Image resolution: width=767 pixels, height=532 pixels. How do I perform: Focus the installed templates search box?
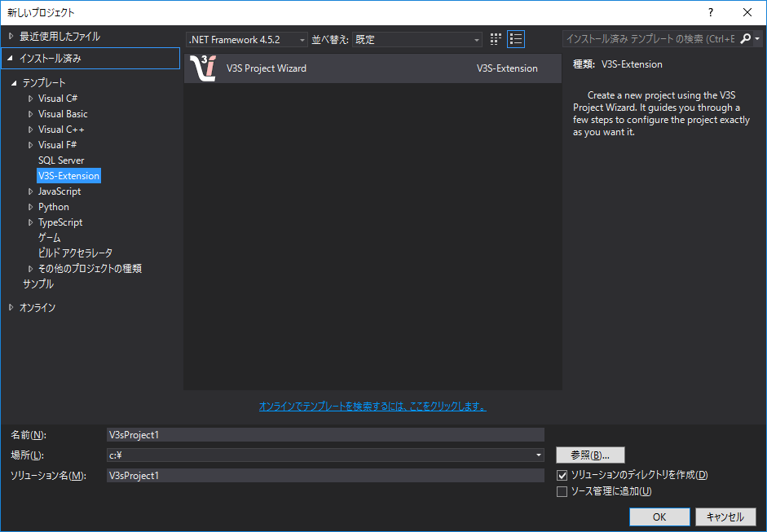click(651, 38)
